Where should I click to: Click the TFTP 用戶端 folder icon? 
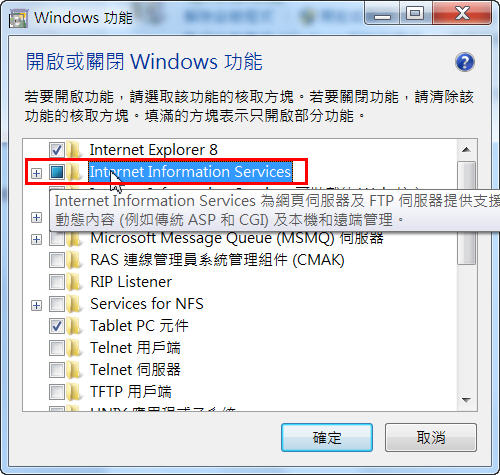click(74, 392)
